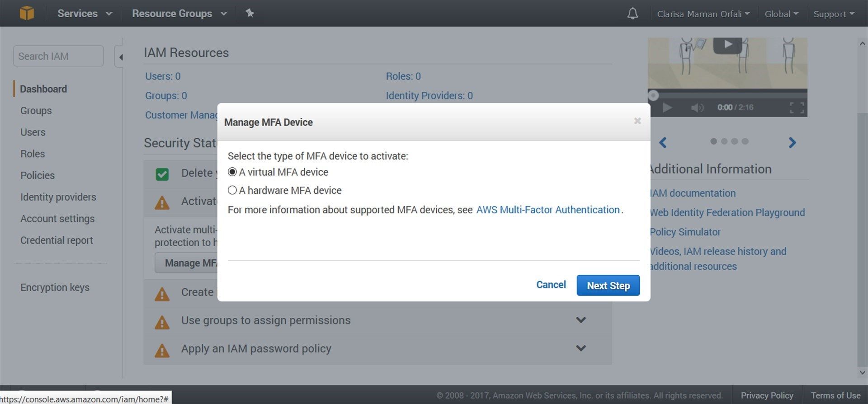Image resolution: width=868 pixels, height=404 pixels.
Task: Play the video with the center play button
Action: pyautogui.click(x=727, y=45)
